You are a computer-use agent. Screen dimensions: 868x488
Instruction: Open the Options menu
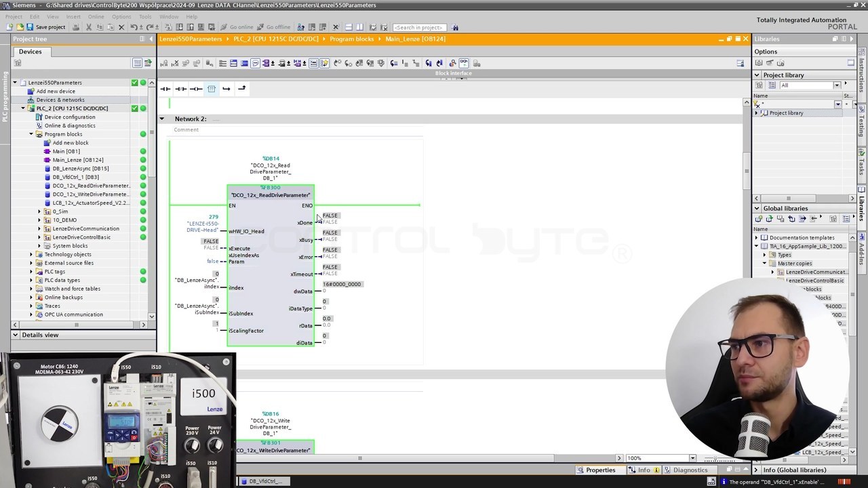[121, 16]
